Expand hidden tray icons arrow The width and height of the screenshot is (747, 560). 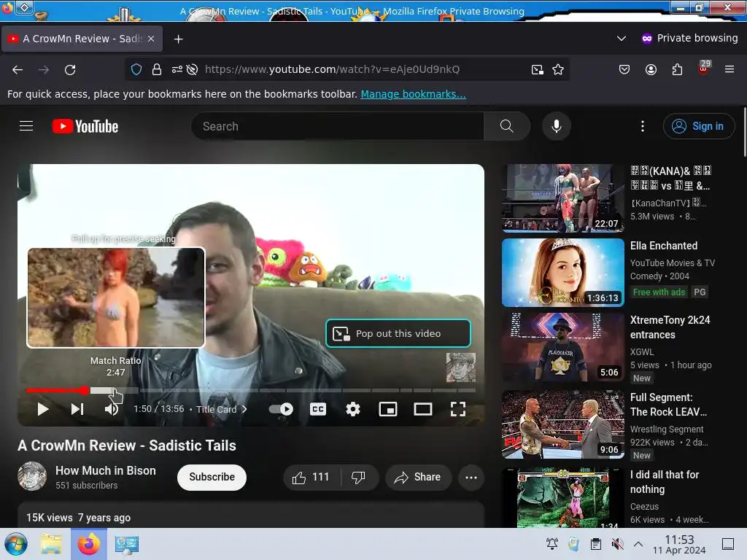tap(638, 544)
